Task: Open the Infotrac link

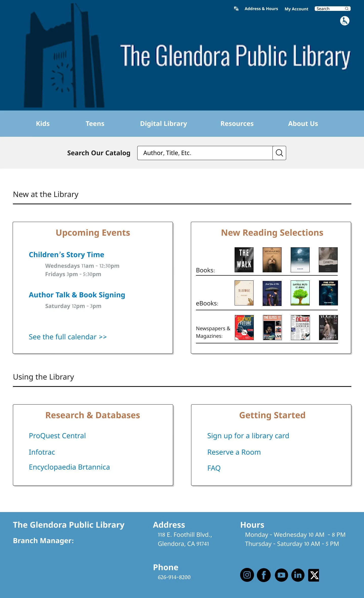Action: [x=42, y=452]
